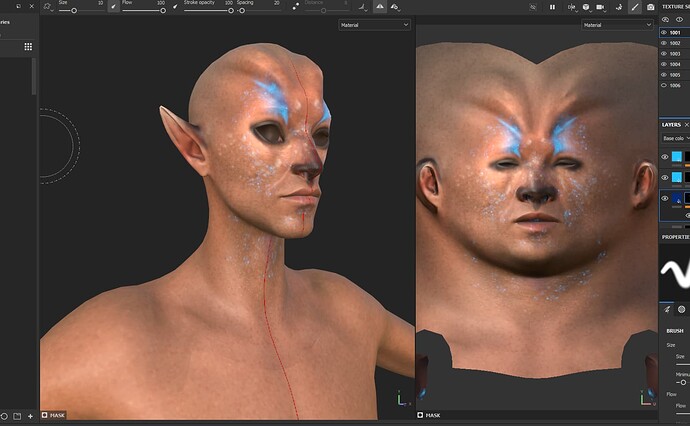Adjust the Distance slider handle
The image size is (690, 426).
[x=323, y=11]
